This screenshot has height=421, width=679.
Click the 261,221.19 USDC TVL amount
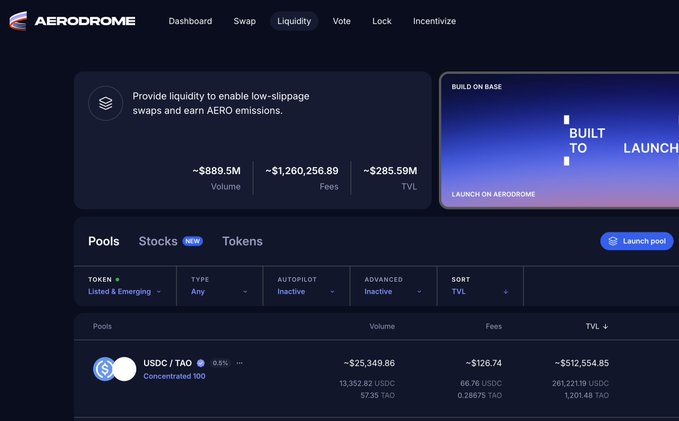581,383
